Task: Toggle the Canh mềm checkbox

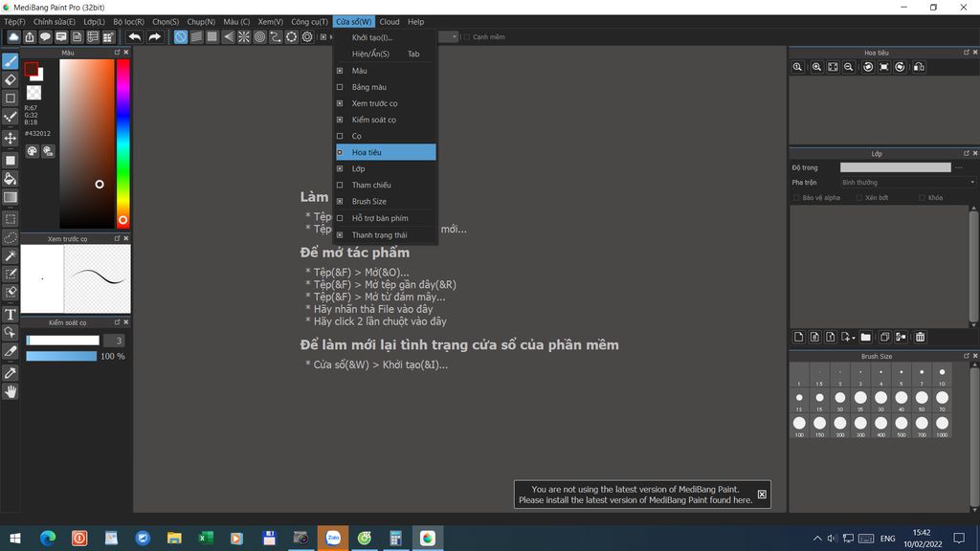Action: point(467,37)
